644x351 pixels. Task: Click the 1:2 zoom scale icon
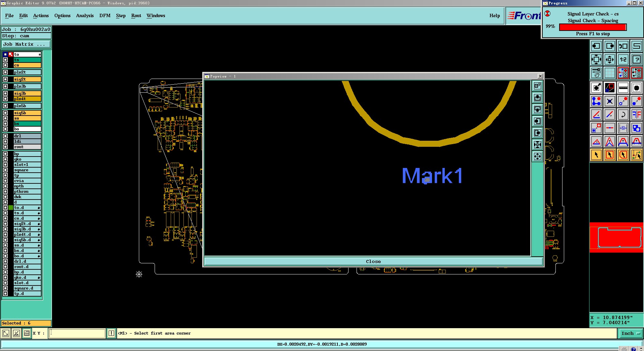pos(623,60)
